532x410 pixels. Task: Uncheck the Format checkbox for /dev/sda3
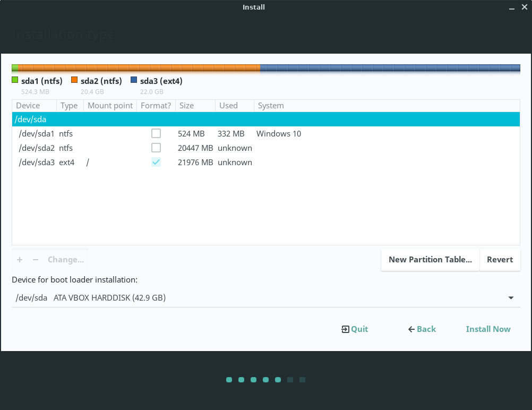click(156, 162)
